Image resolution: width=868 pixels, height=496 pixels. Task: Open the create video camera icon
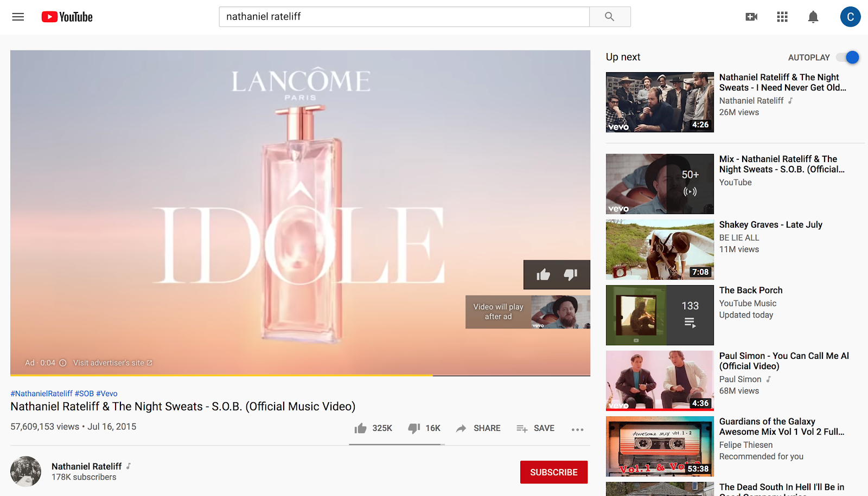click(x=751, y=17)
